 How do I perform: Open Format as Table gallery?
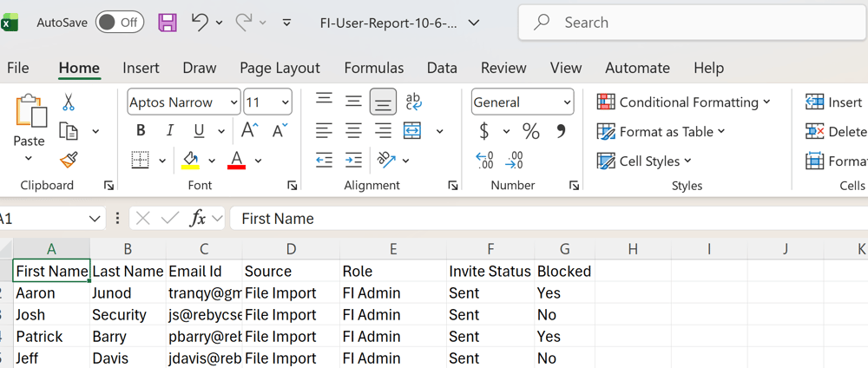tap(661, 132)
